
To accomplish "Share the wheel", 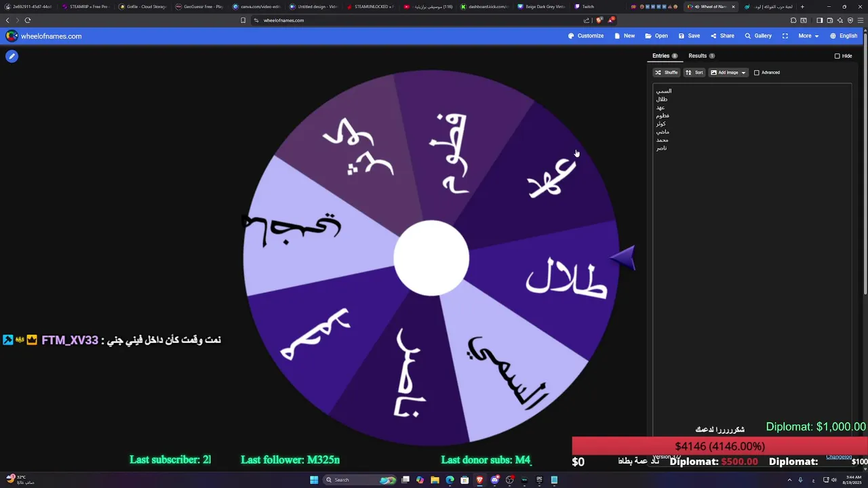I will [722, 36].
